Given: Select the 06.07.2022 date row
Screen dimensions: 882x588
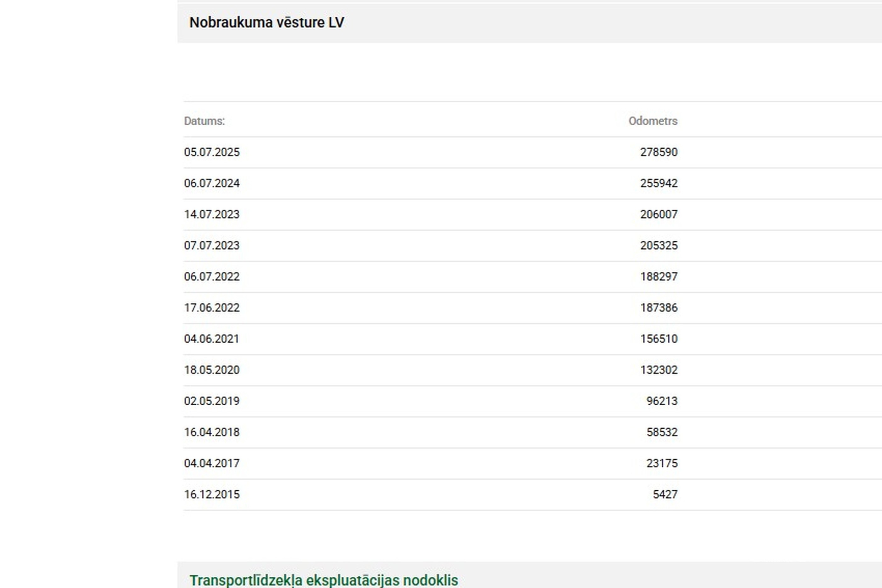Looking at the screenshot, I should (211, 277).
